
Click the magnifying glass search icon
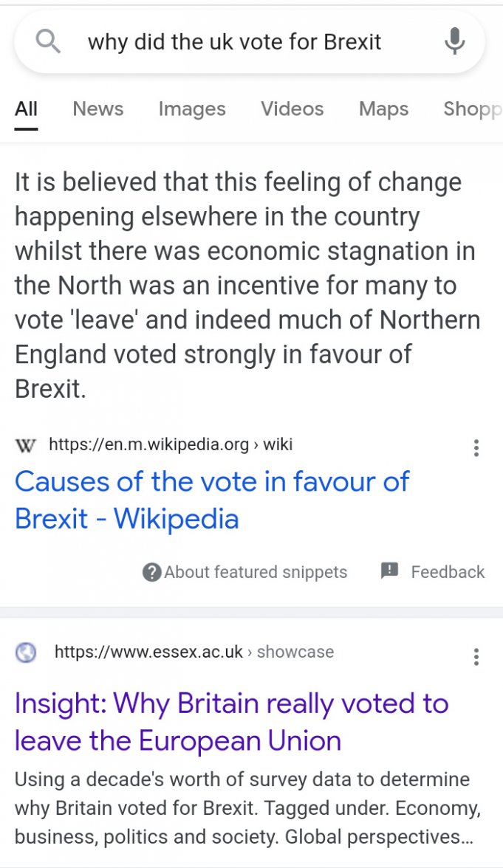click(48, 41)
